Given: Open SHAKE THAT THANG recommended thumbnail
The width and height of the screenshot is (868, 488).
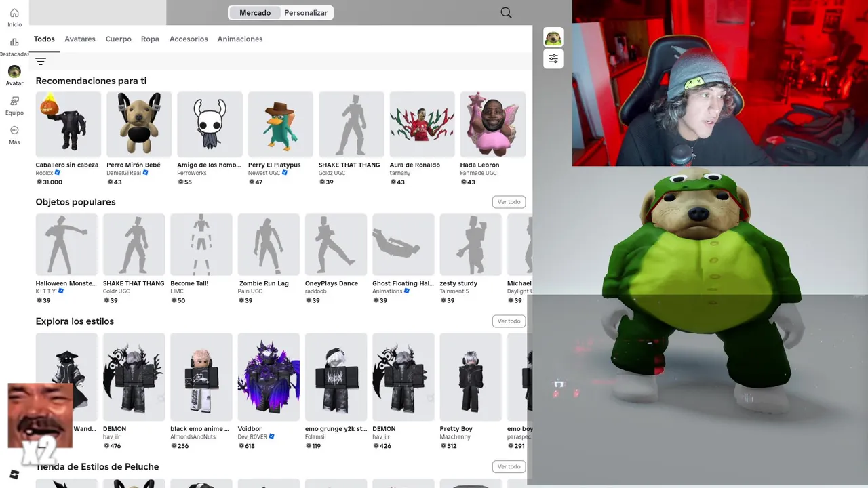Looking at the screenshot, I should point(351,124).
